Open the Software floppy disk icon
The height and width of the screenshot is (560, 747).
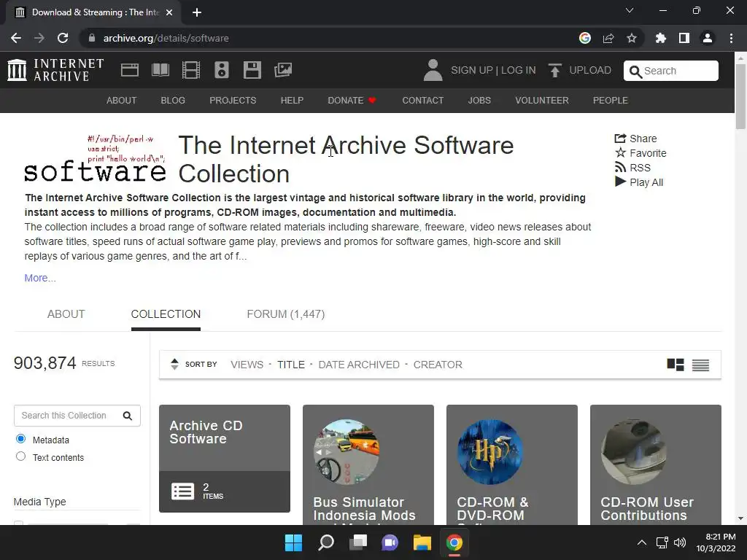252,70
